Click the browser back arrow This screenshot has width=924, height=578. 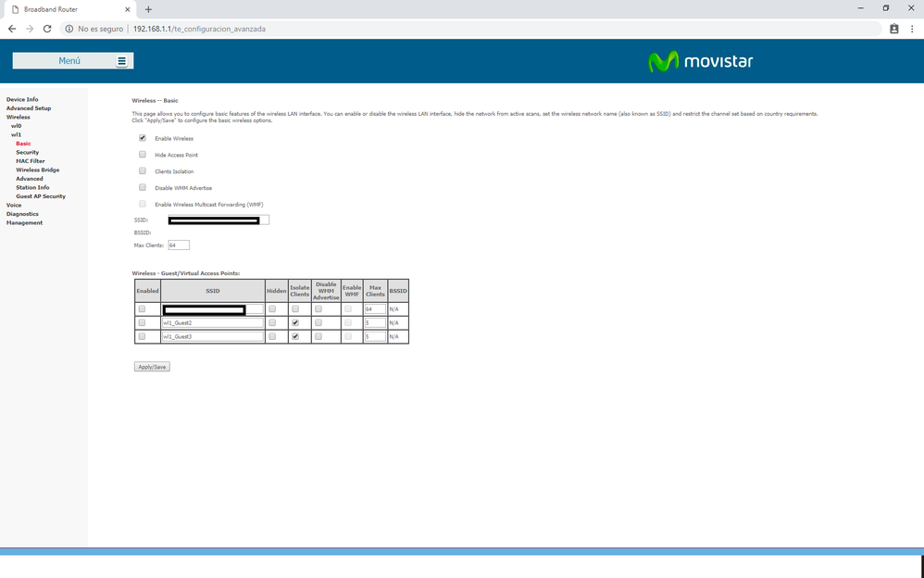(12, 29)
